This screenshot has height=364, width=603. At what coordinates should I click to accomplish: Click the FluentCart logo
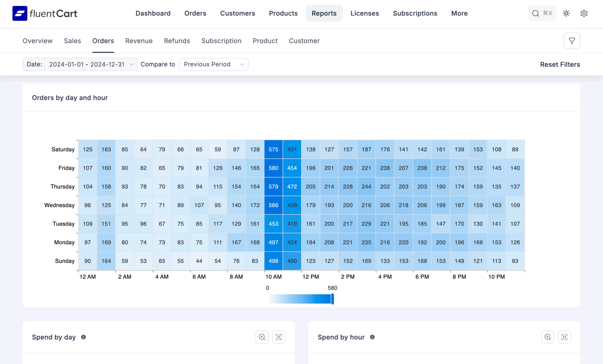[45, 13]
